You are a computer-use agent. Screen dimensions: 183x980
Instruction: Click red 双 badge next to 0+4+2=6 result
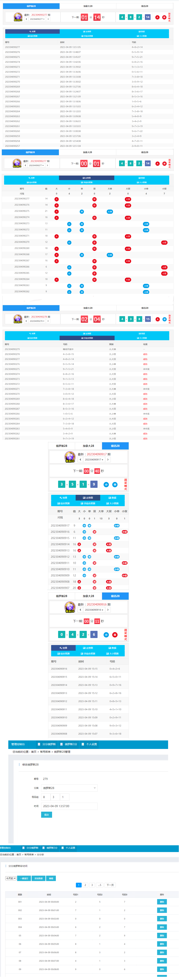[115, 635]
